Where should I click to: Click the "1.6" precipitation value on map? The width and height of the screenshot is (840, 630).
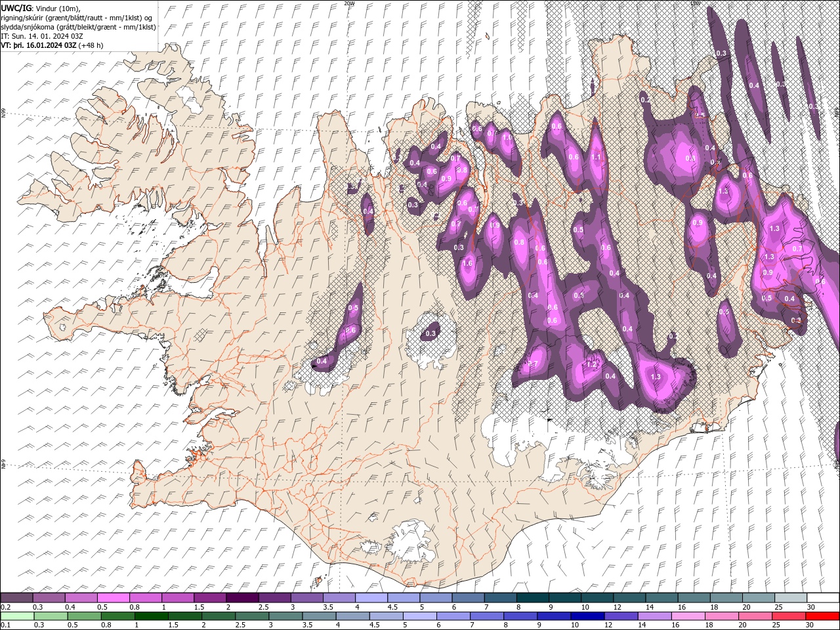pos(467,263)
